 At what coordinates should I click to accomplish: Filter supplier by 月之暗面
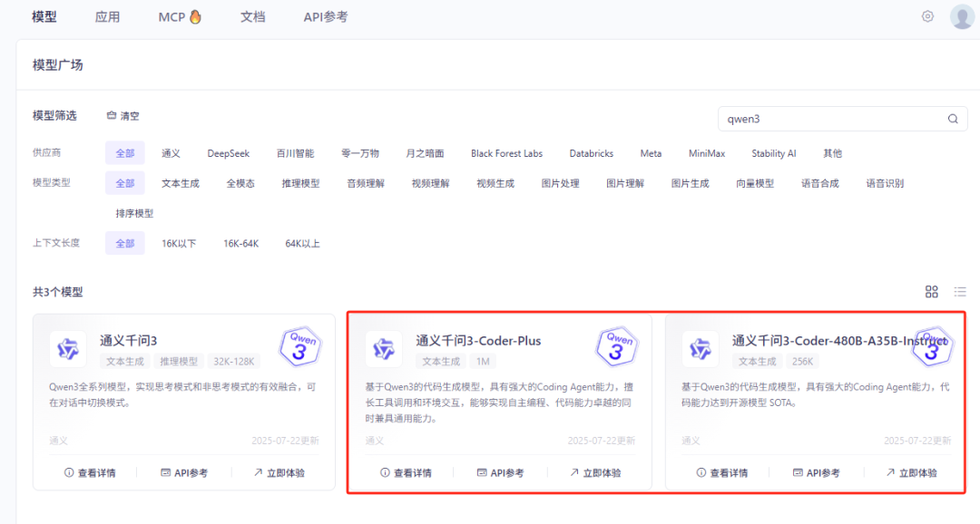click(425, 153)
